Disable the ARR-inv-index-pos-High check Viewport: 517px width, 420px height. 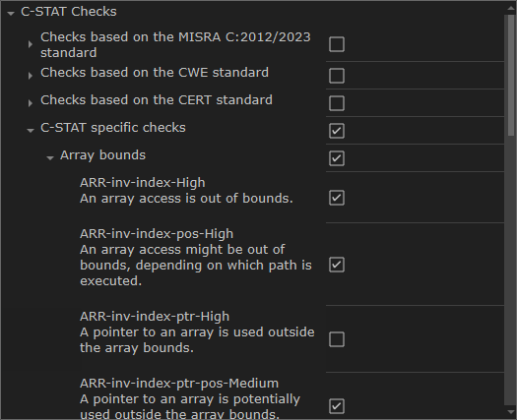click(x=337, y=265)
